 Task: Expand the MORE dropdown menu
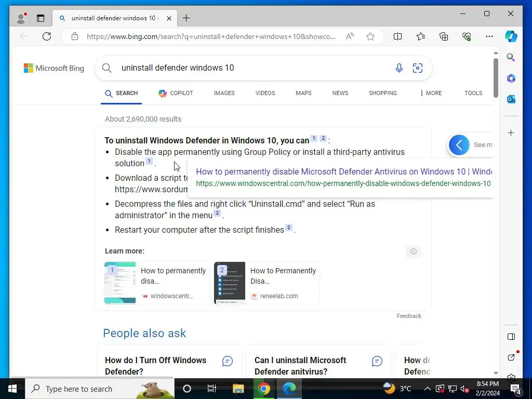point(431,93)
